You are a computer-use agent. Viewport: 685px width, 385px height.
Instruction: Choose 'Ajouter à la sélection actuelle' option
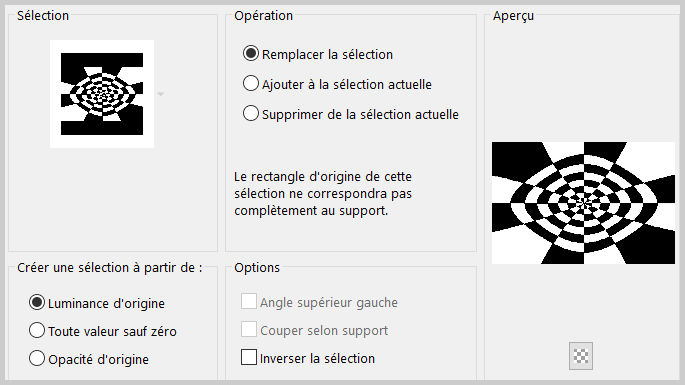click(251, 83)
